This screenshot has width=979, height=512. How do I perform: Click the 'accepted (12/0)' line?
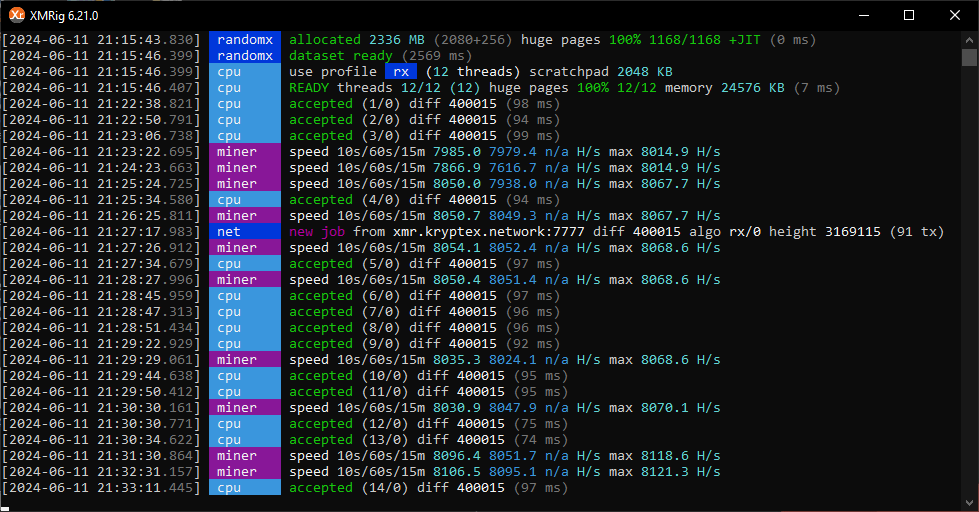pos(428,424)
